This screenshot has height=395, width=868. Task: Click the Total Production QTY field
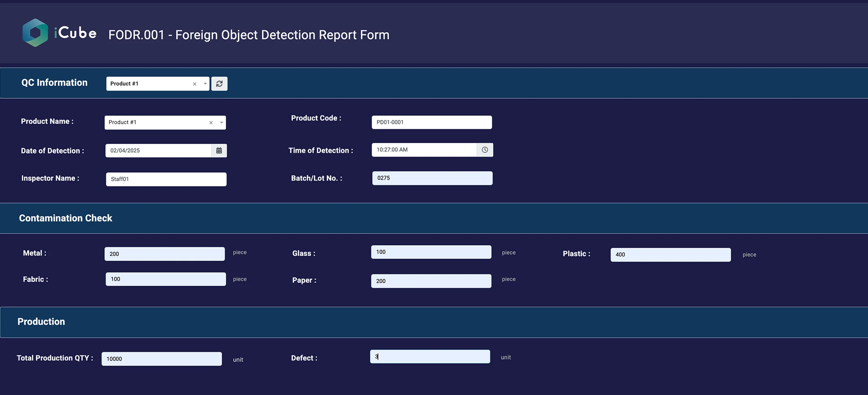pyautogui.click(x=162, y=359)
